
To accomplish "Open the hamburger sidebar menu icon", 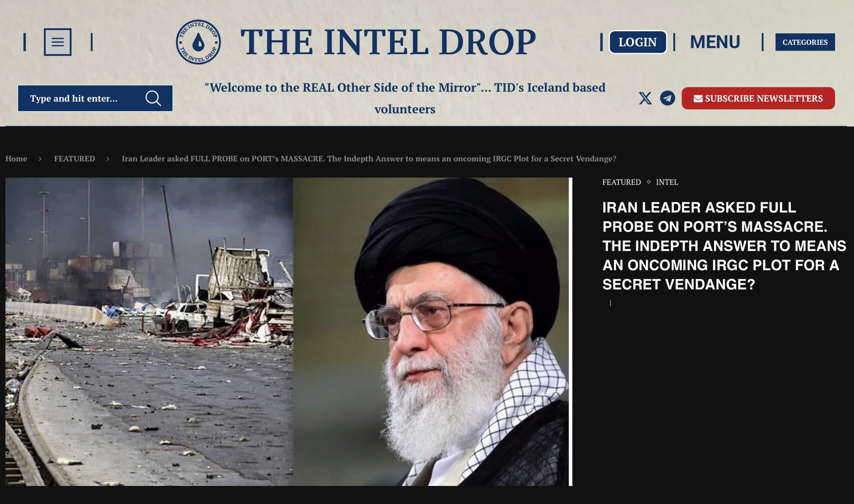I will click(57, 42).
